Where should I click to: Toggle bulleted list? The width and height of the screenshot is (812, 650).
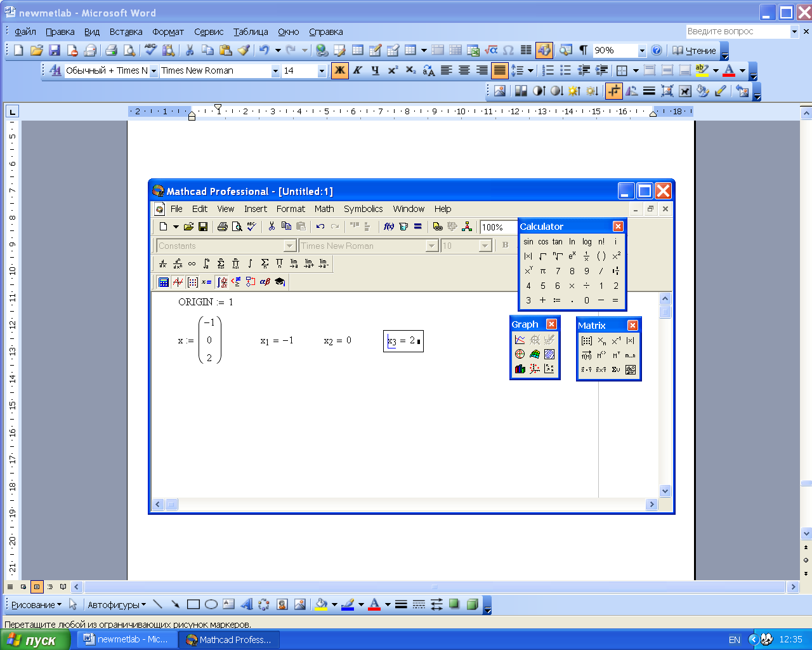(566, 70)
